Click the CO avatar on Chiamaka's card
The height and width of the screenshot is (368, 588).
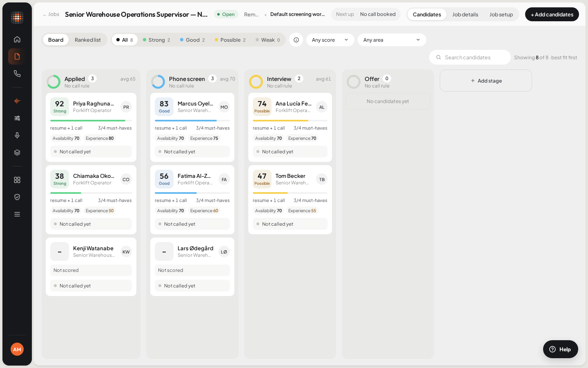click(x=126, y=180)
